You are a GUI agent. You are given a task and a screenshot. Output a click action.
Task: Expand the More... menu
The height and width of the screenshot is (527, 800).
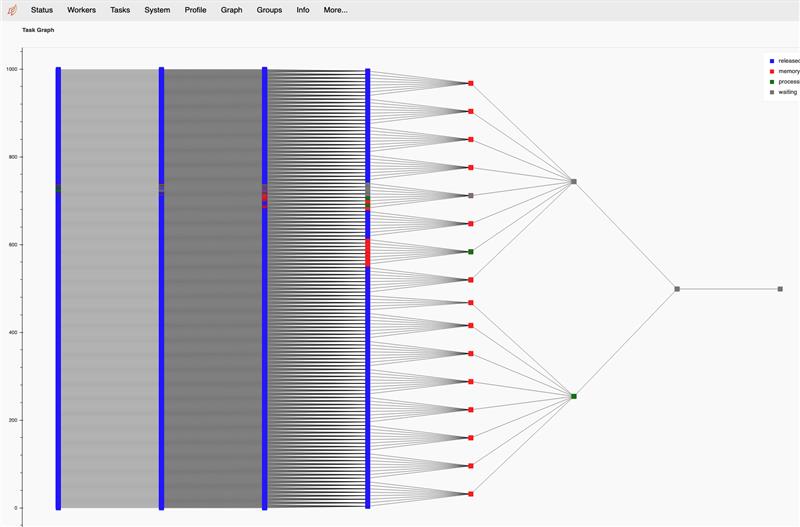tap(336, 10)
